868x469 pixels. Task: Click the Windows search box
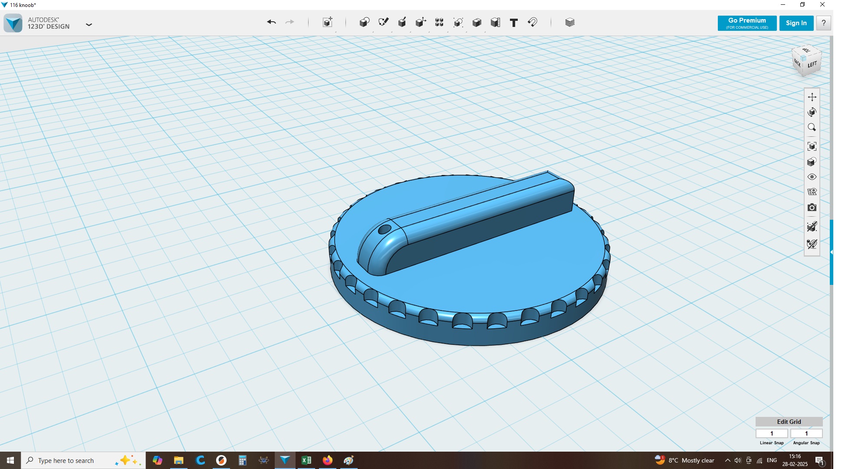coord(83,460)
